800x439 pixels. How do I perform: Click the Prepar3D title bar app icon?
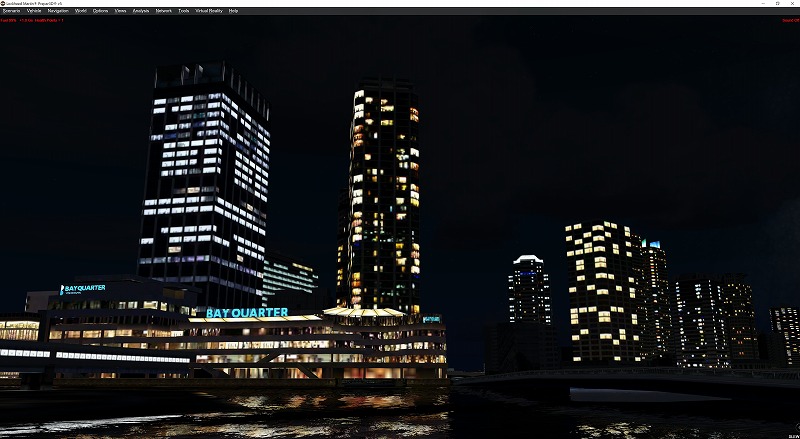(3, 3)
